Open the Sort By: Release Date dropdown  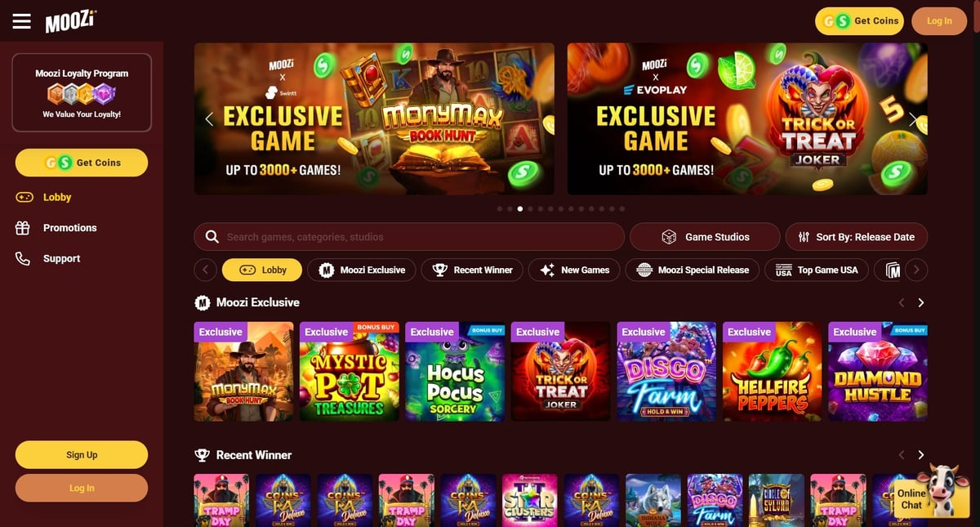click(x=857, y=237)
